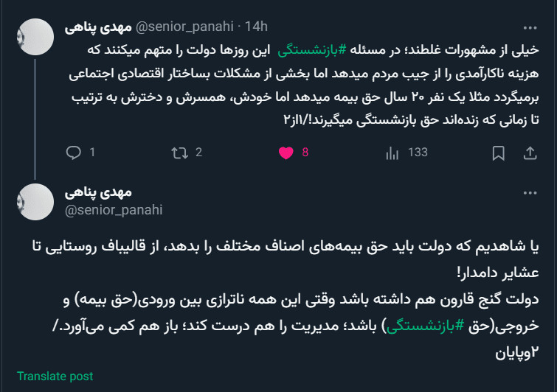The image size is (557, 392).
Task: Click @senior_panahi handle in second tweet
Action: (114, 210)
